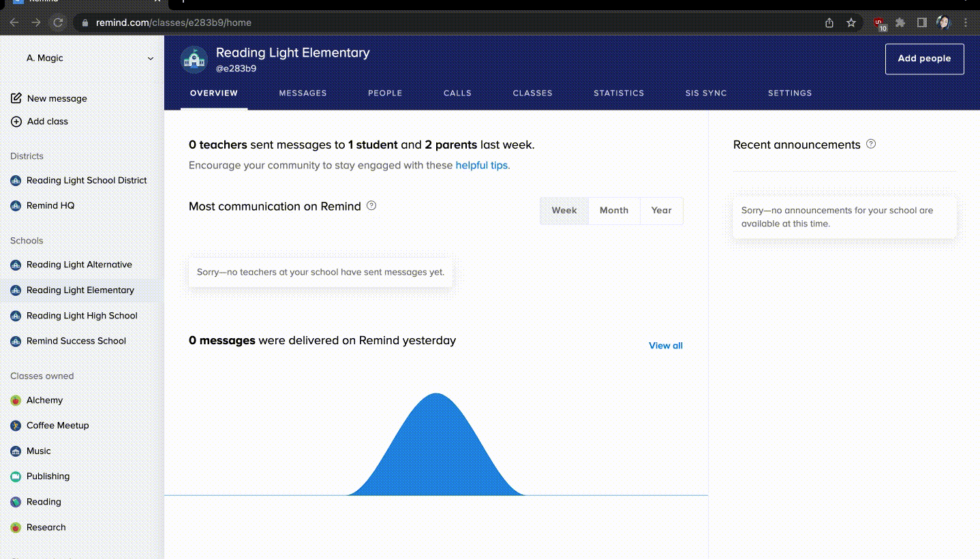Click the Add class label
The height and width of the screenshot is (559, 980).
48,121
